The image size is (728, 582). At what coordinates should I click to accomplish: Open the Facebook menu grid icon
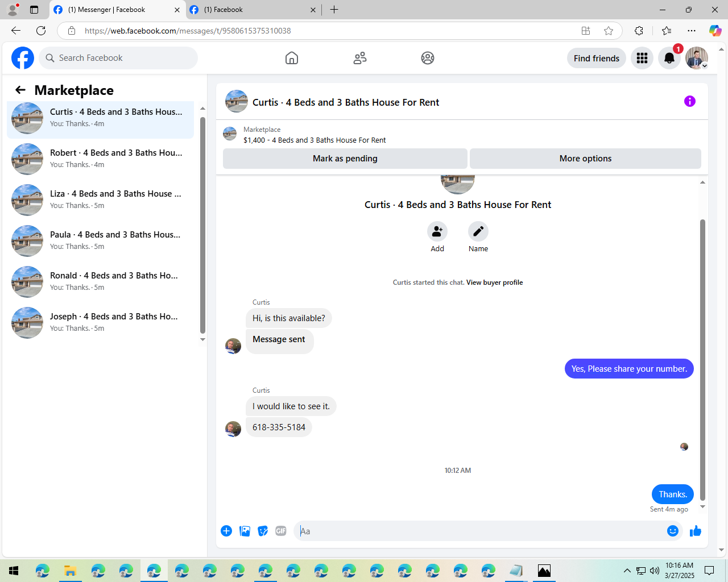[642, 58]
